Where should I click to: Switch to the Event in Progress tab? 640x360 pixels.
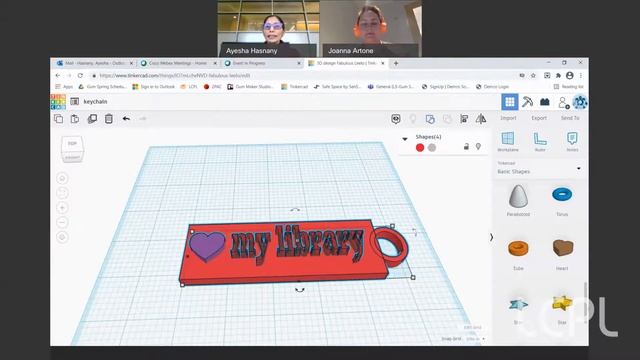(x=262, y=63)
